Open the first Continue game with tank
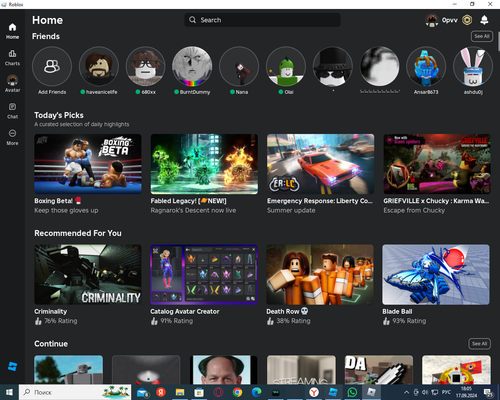 [68, 370]
